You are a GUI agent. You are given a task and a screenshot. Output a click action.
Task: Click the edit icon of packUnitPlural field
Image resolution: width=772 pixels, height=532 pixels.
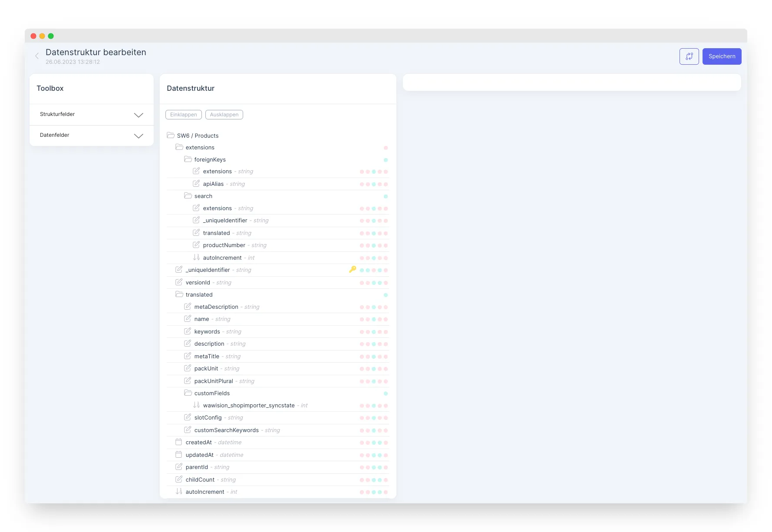click(188, 381)
